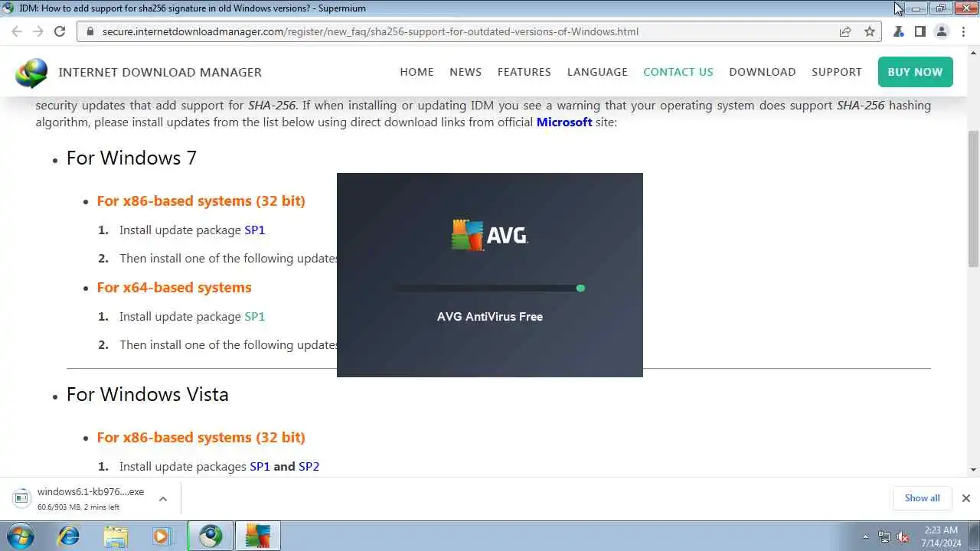The image size is (980, 551).
Task: Click scrollbar down arrow
Action: coord(973,469)
